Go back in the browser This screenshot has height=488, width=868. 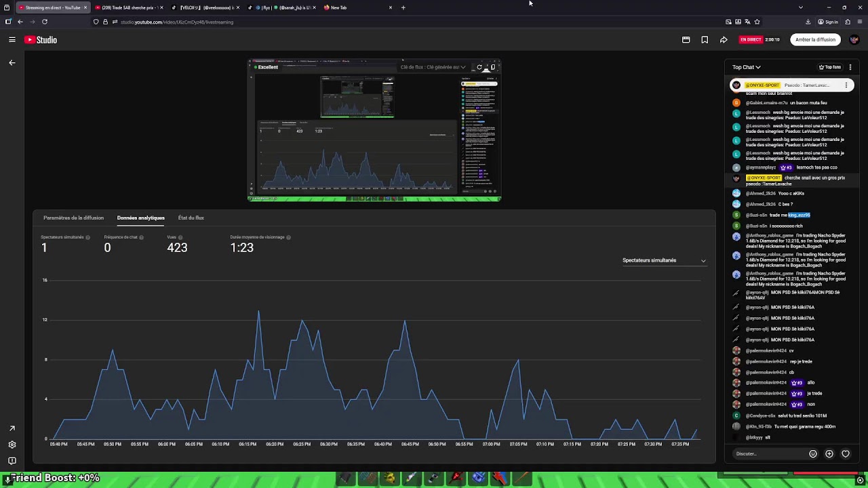[20, 22]
